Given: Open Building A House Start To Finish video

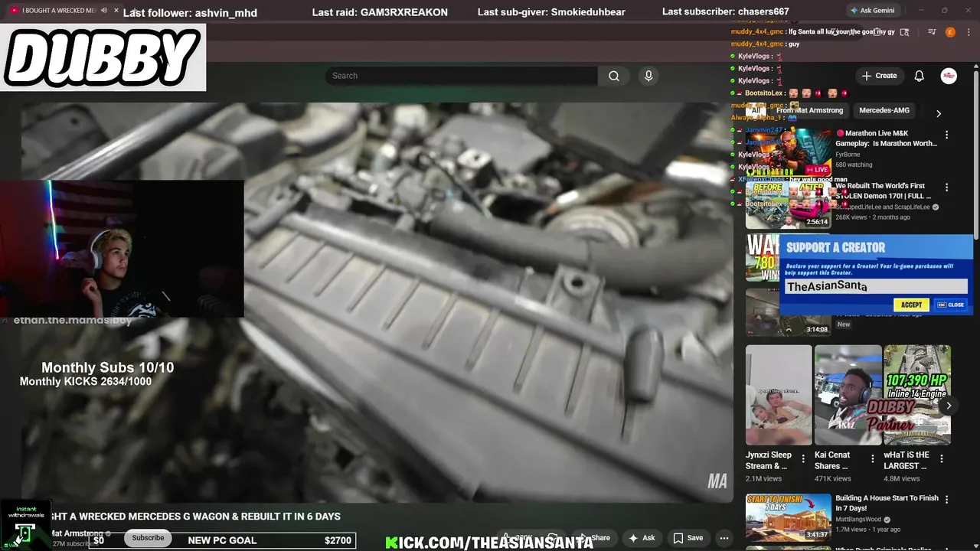Looking at the screenshot, I should point(887,503).
